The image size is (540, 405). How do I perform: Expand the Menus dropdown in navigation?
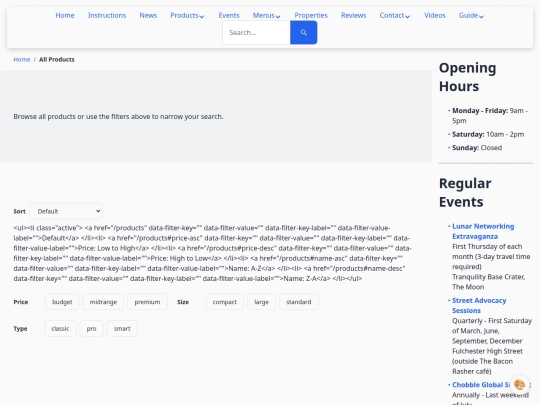click(x=267, y=15)
